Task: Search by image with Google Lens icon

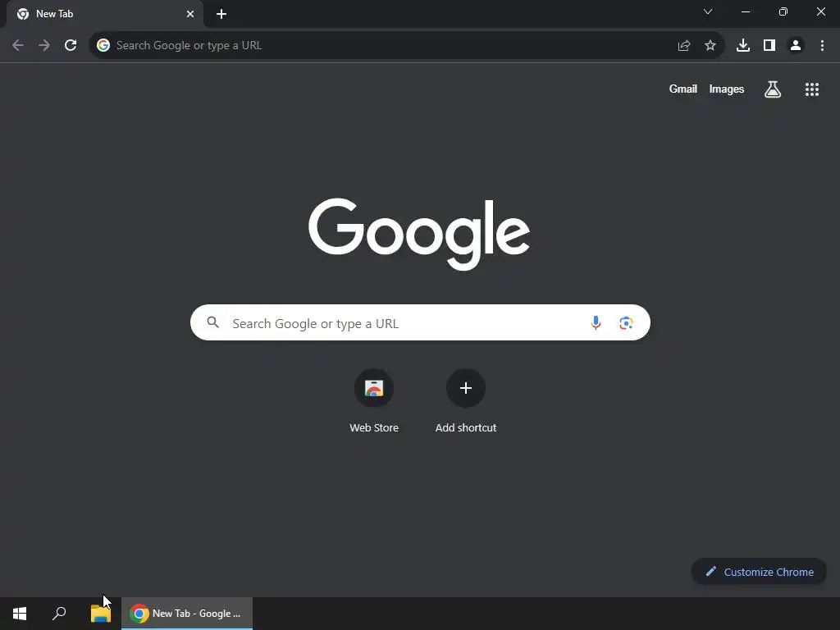Action: tap(626, 322)
